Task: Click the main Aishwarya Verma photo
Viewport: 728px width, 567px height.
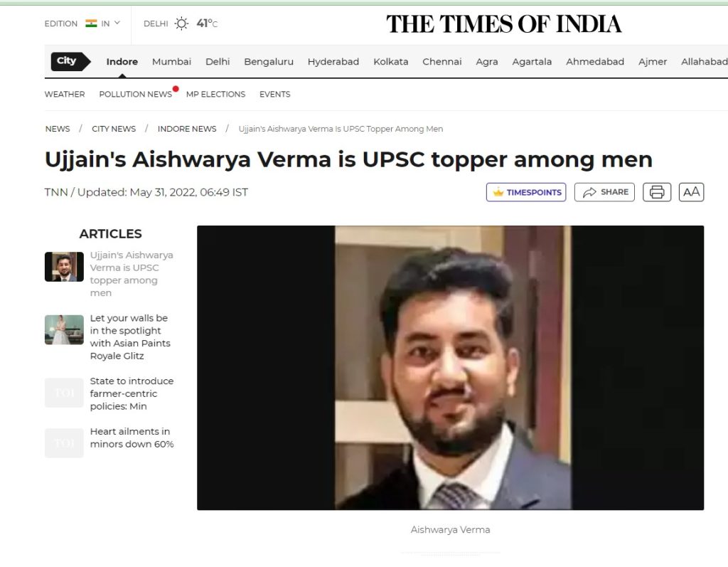Action: click(x=450, y=368)
